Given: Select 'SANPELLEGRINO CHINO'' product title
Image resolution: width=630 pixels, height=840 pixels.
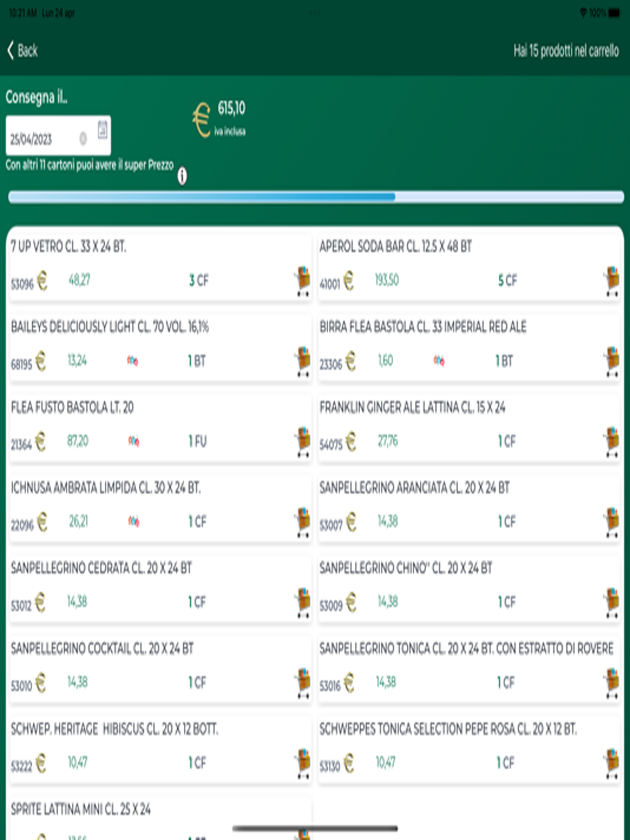Looking at the screenshot, I should [x=405, y=569].
